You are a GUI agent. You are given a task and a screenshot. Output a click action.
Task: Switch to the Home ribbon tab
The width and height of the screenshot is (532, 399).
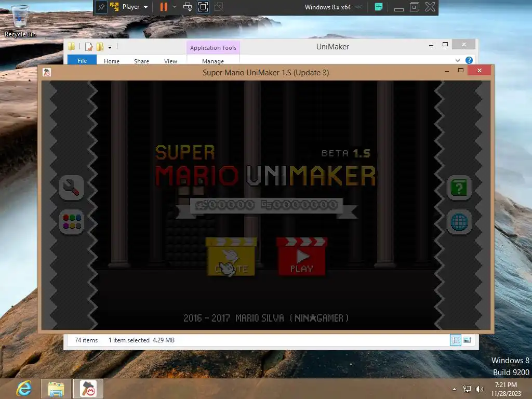112,61
